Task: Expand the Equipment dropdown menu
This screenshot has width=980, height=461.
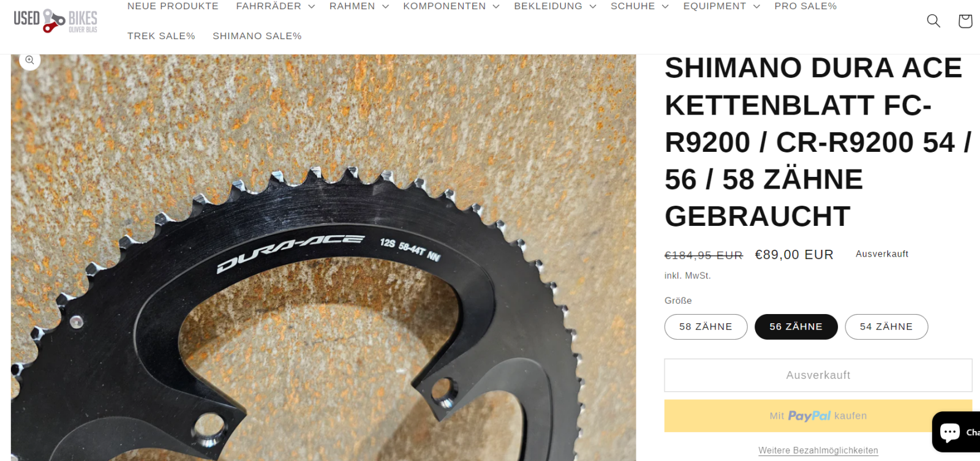Action: click(722, 6)
